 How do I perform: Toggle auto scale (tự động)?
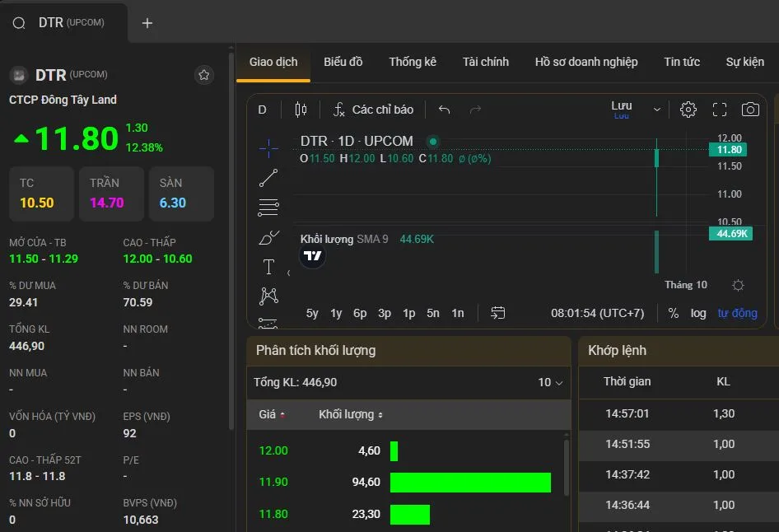(x=737, y=313)
